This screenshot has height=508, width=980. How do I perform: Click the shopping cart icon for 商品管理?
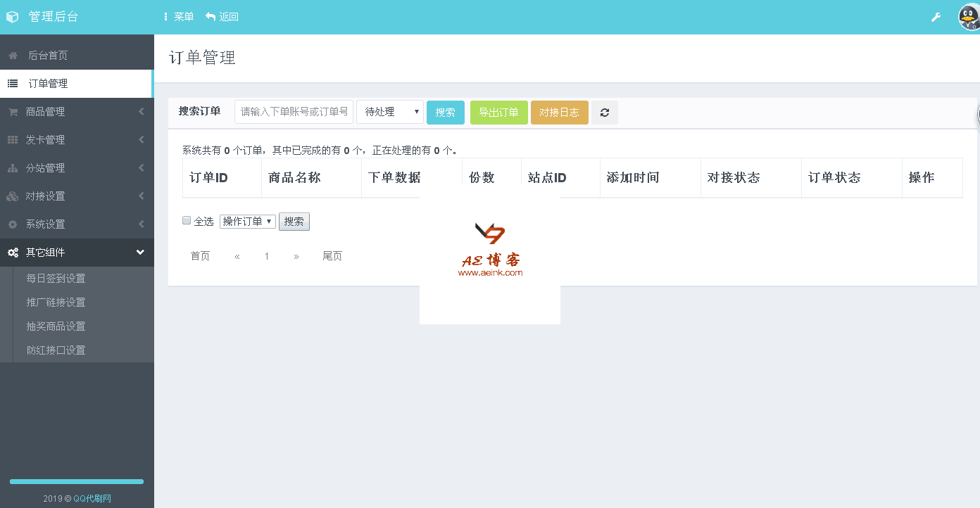(13, 112)
